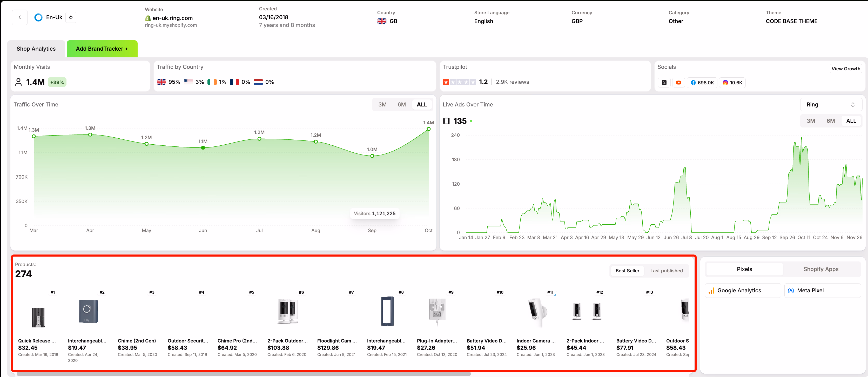Click the live ads counter icon near 135
868x377 pixels.
pyautogui.click(x=447, y=121)
